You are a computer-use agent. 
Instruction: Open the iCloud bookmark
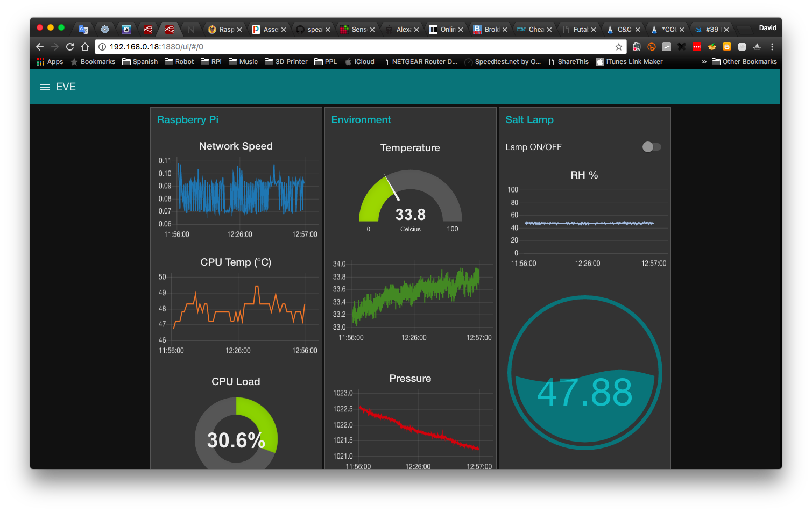359,62
